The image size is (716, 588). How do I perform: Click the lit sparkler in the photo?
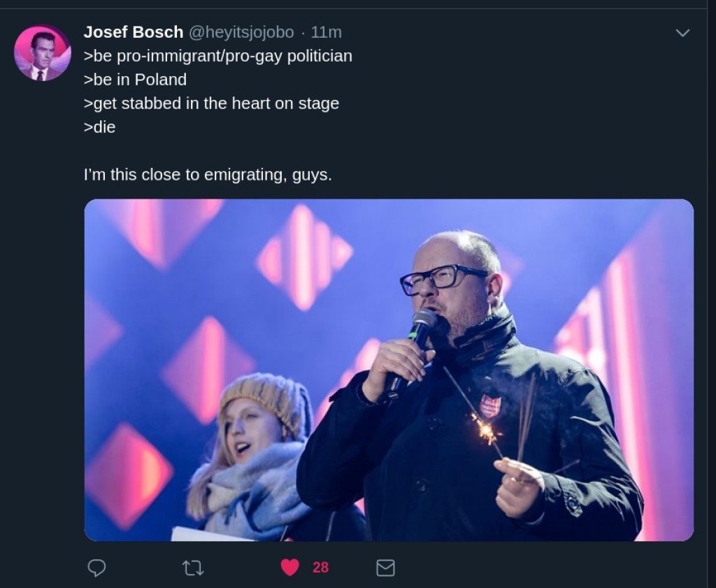click(x=484, y=428)
